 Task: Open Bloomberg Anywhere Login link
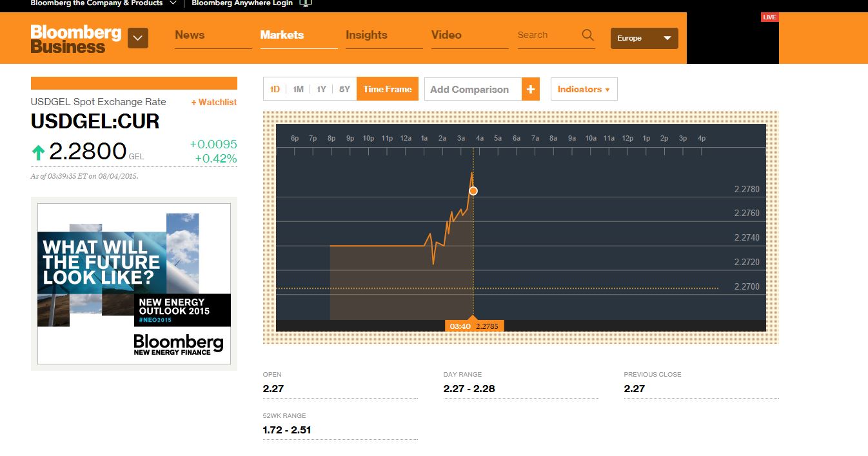(x=242, y=3)
